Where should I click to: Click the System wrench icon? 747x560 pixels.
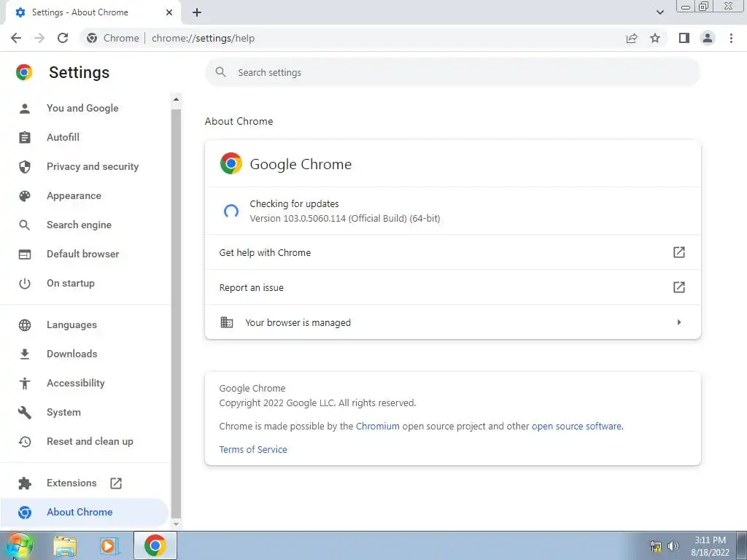pos(24,413)
